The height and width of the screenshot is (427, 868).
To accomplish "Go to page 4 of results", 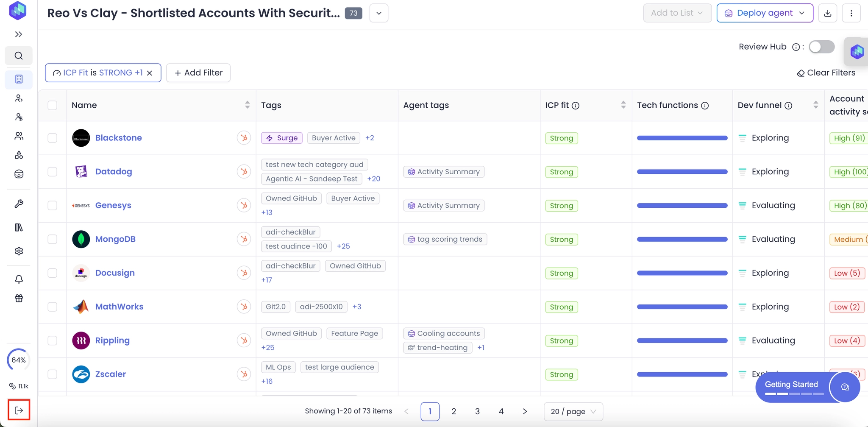I will click(x=501, y=411).
